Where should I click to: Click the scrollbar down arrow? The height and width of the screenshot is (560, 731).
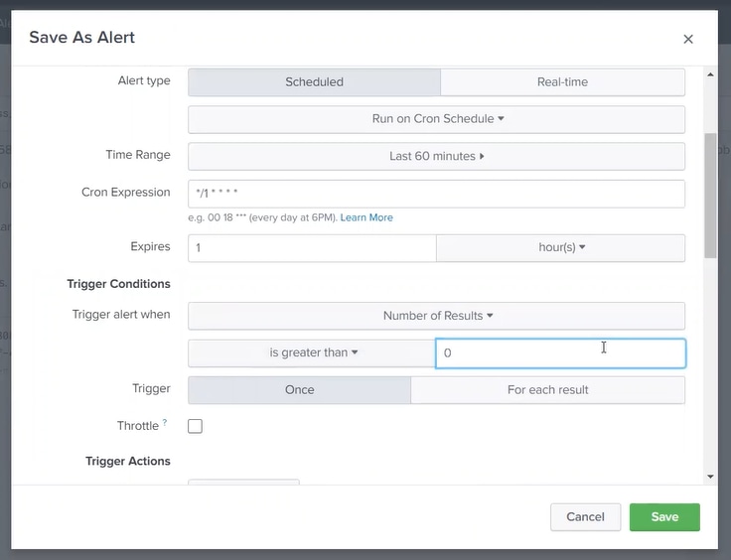coord(710,477)
